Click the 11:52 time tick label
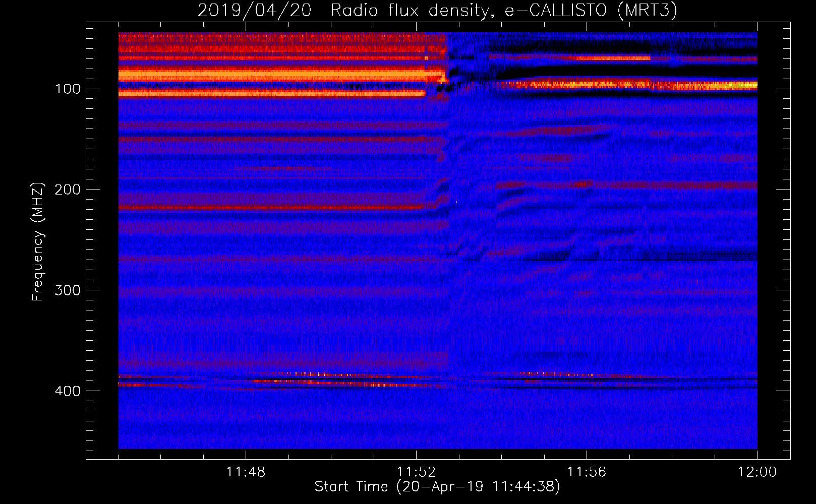The height and width of the screenshot is (504, 816). (x=416, y=472)
